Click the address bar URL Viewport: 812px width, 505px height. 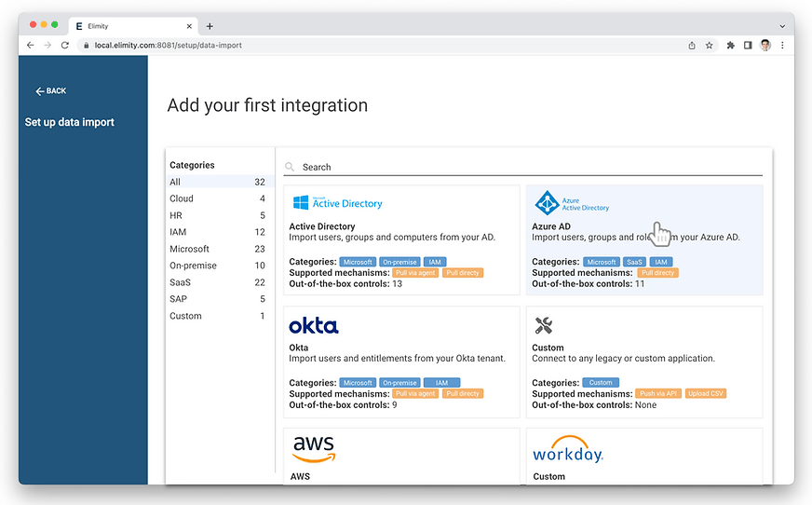click(x=168, y=46)
